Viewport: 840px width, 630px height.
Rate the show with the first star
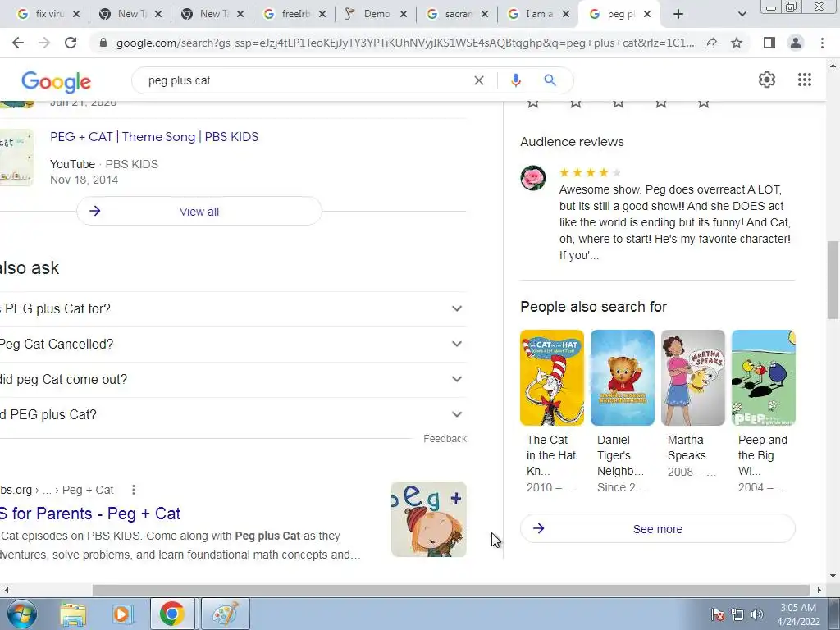tap(532, 103)
